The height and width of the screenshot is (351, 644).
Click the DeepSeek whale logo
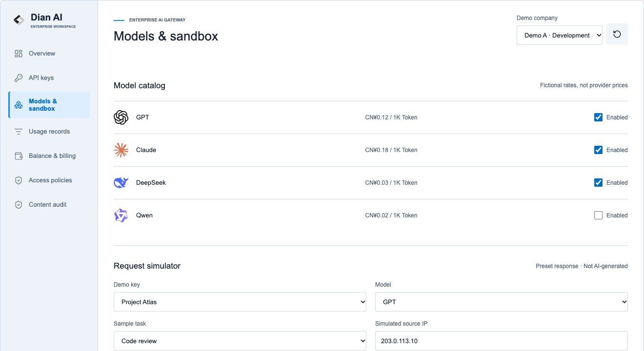pyautogui.click(x=121, y=183)
